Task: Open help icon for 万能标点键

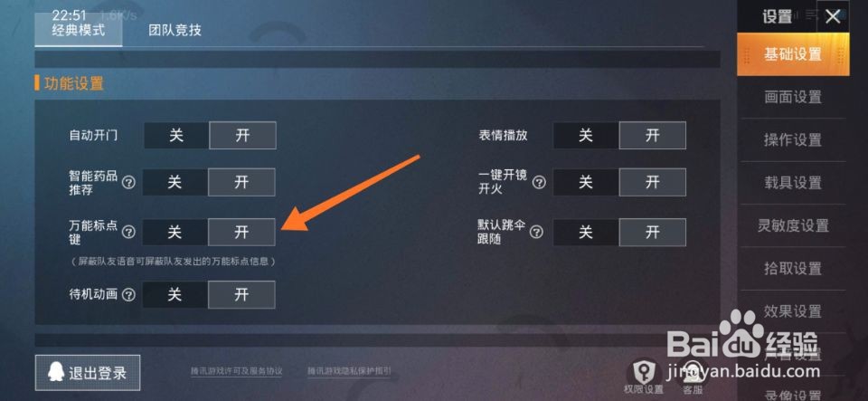Action: tap(128, 232)
